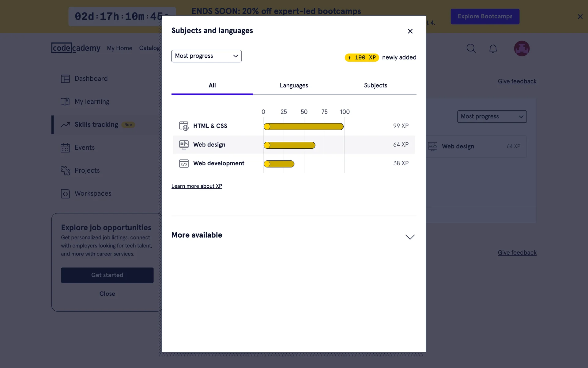Expand the More available section
588x368 pixels.
(x=410, y=237)
